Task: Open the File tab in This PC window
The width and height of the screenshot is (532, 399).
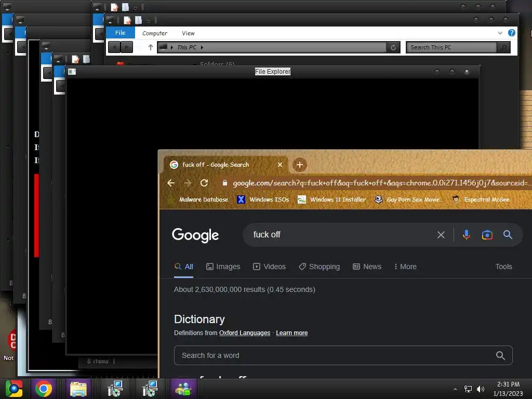Action: 120,33
